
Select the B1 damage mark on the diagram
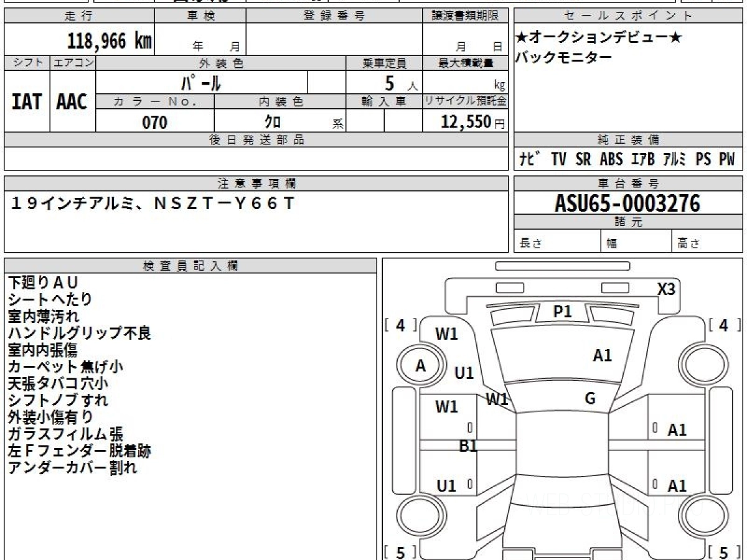(468, 446)
